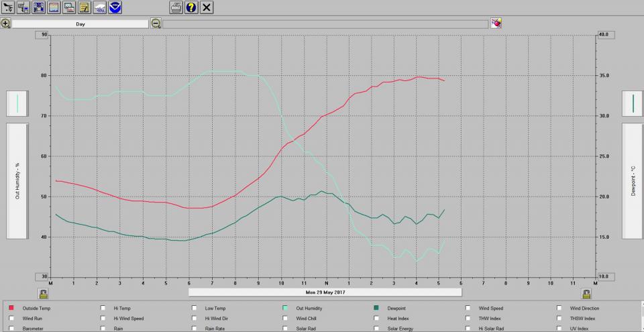Enable the Wind Speed checkbox

pos(468,309)
